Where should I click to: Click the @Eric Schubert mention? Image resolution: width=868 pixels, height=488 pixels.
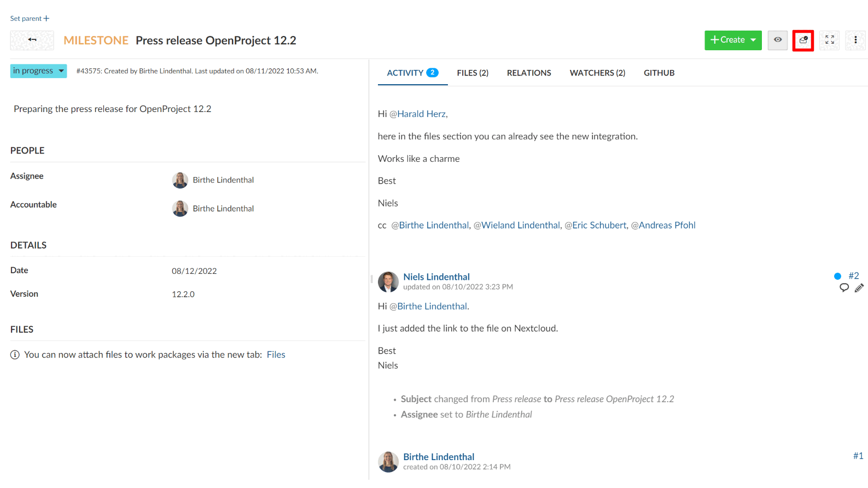[x=596, y=225]
